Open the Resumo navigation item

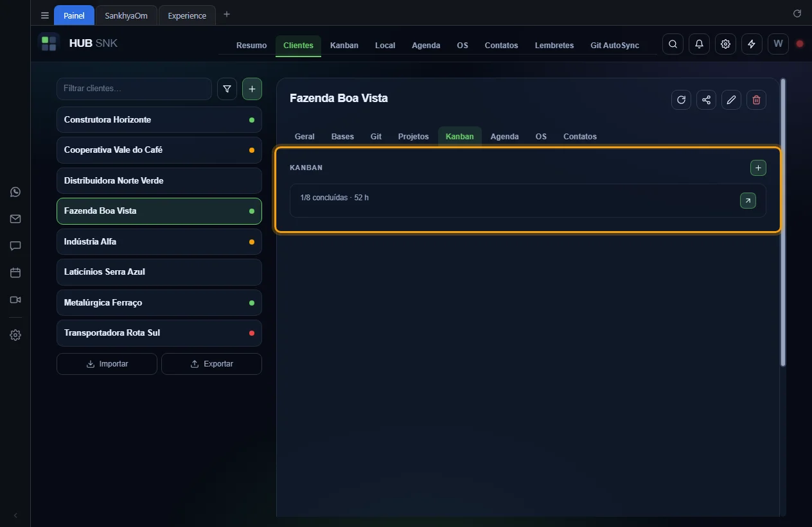(x=251, y=46)
